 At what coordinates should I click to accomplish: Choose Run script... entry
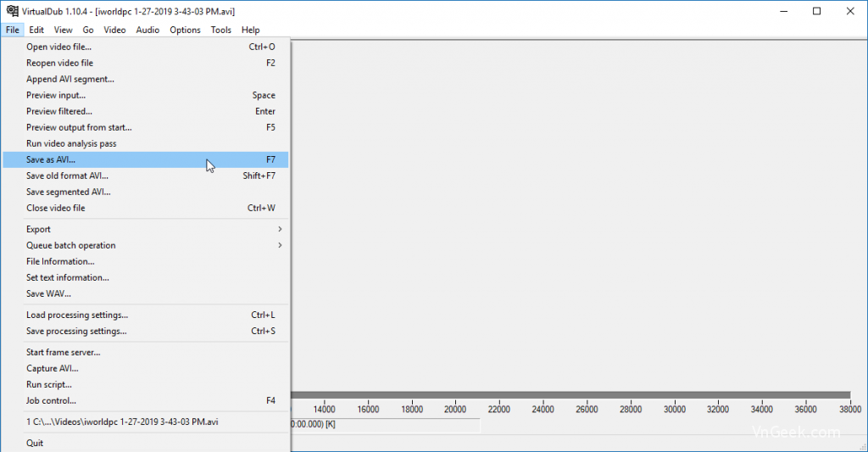tap(146, 384)
